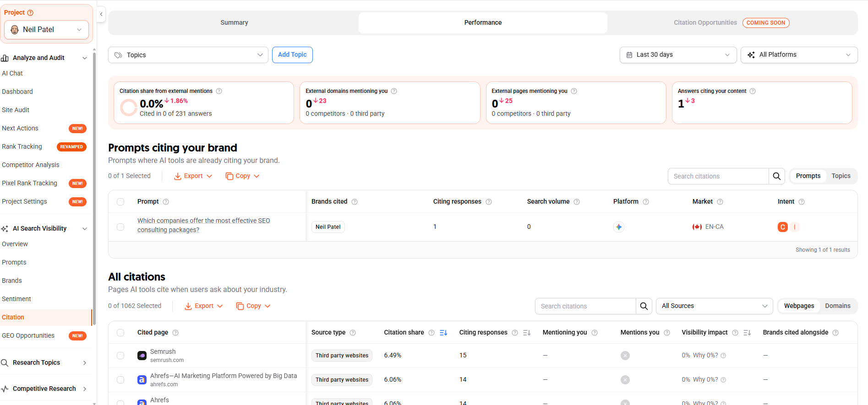Click the help icon next to Project
The image size is (868, 405).
pos(30,13)
